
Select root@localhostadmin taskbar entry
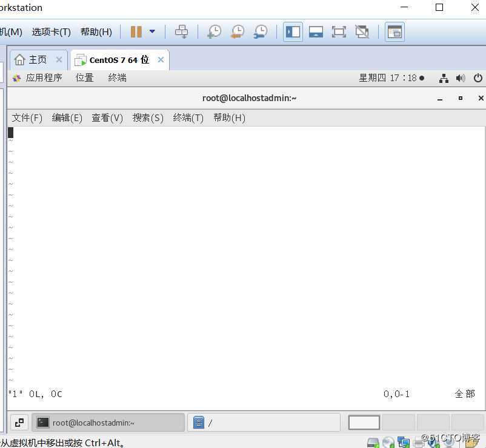point(108,423)
